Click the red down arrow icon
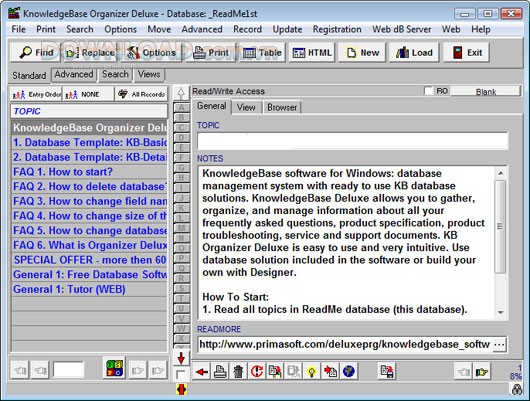Screen dimensions: 530x401 point(181,358)
